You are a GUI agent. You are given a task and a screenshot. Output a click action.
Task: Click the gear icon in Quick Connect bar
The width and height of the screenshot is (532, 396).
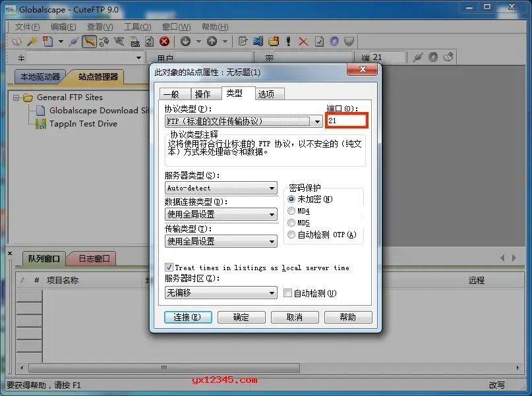(x=433, y=57)
